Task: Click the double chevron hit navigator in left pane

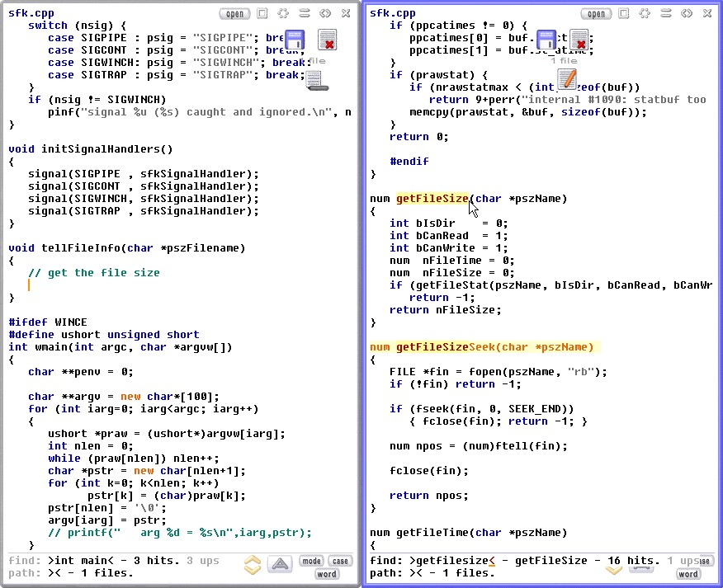Action: 253,565
